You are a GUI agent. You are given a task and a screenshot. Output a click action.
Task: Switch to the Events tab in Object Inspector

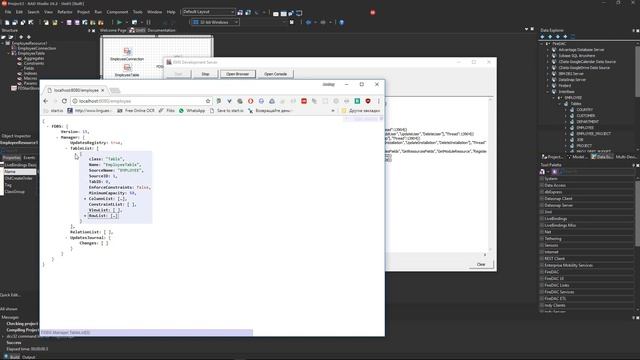pos(29,158)
